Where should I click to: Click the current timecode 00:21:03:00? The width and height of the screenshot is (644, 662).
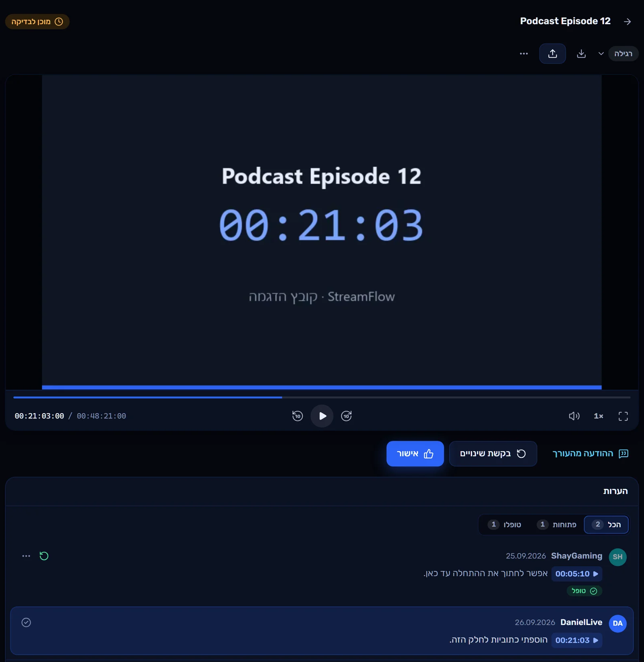coord(39,416)
